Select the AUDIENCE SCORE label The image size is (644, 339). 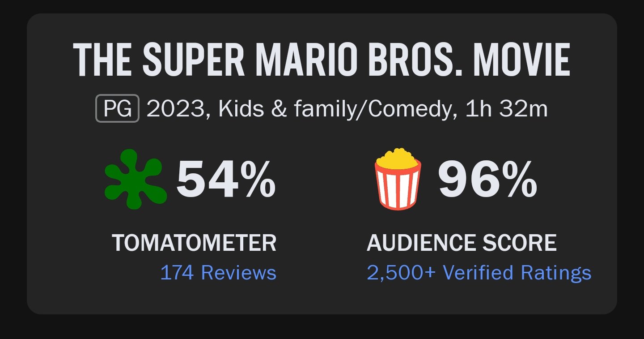[462, 243]
